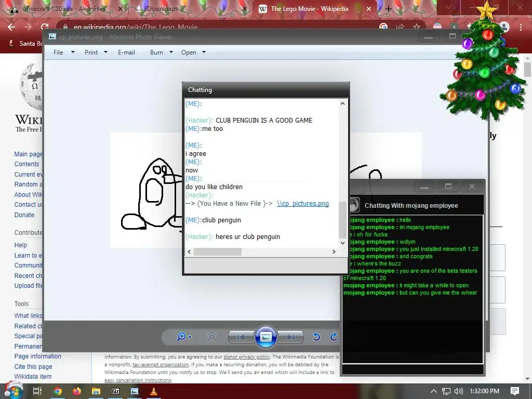Open a new Chrome tab with the plus

[389, 9]
